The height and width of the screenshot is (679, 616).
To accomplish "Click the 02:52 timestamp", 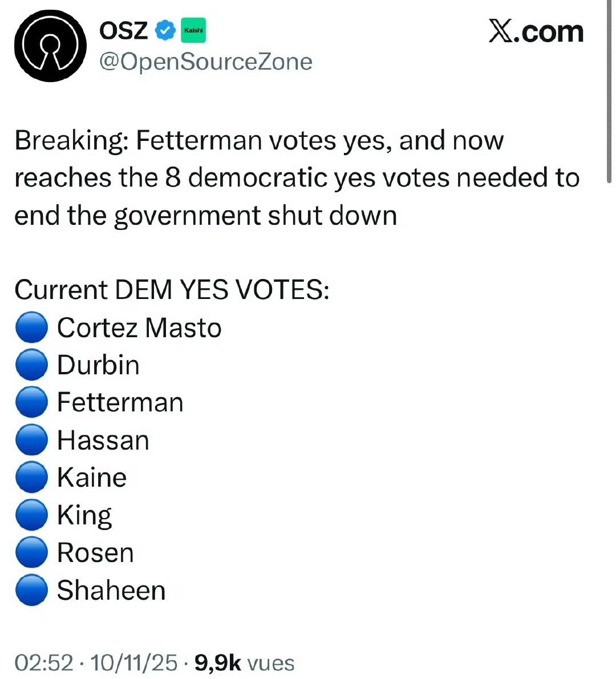I will (x=41, y=662).
